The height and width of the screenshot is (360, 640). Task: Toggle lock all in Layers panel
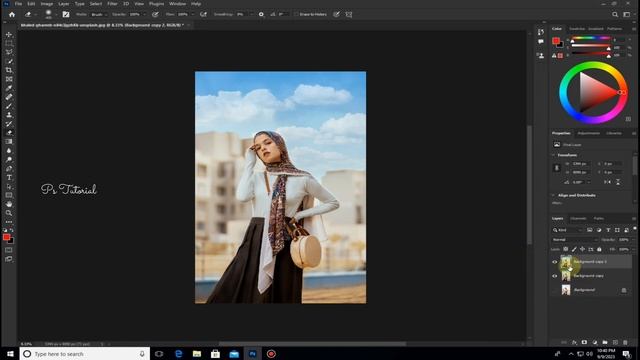tap(599, 249)
